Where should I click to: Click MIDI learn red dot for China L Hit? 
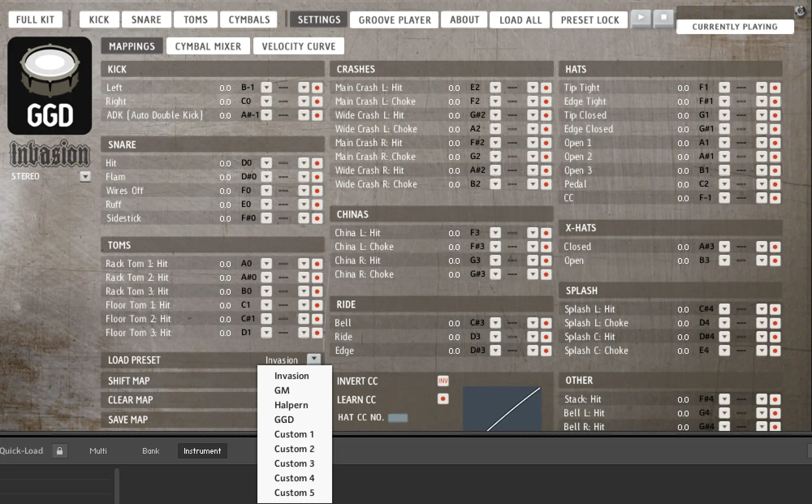(546, 233)
